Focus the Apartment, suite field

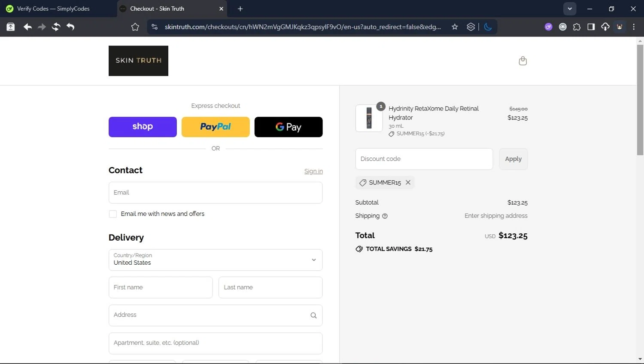(216, 343)
